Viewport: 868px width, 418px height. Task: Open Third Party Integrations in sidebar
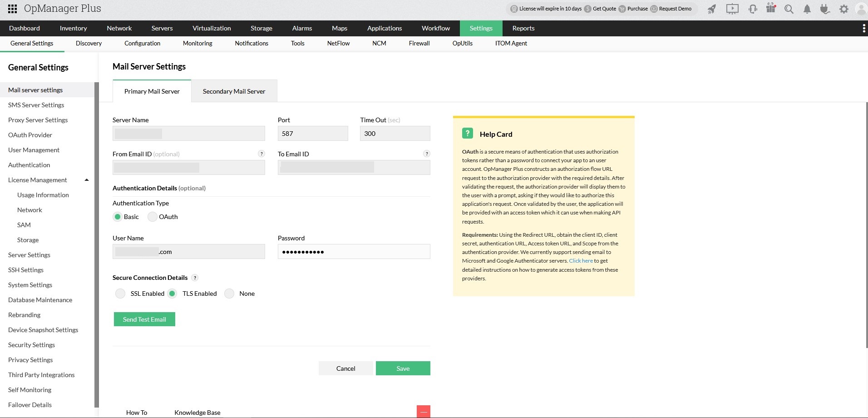[x=41, y=375]
